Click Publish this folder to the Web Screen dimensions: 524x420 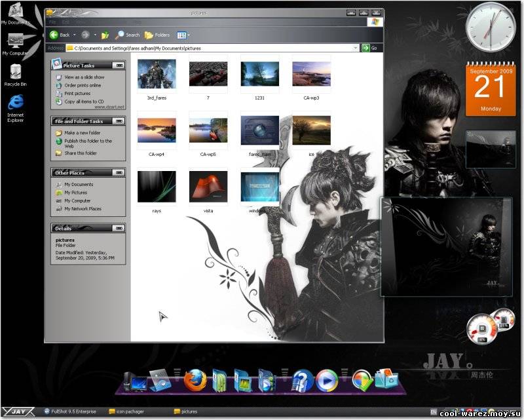tap(88, 143)
